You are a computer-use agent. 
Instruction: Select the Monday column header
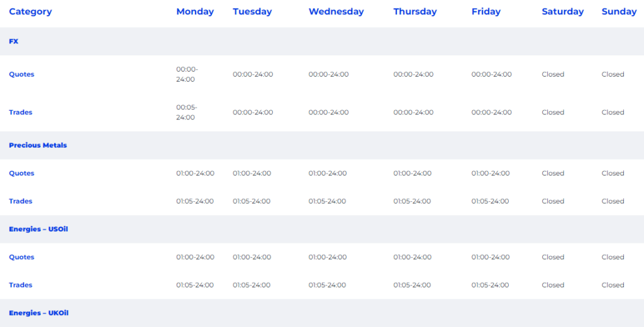point(195,11)
